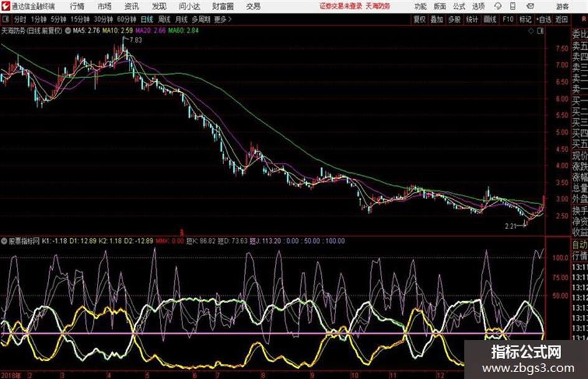Viewport: 588px width, 379px height.
Task: Click the 自选 toolbar button
Action: (x=544, y=19)
